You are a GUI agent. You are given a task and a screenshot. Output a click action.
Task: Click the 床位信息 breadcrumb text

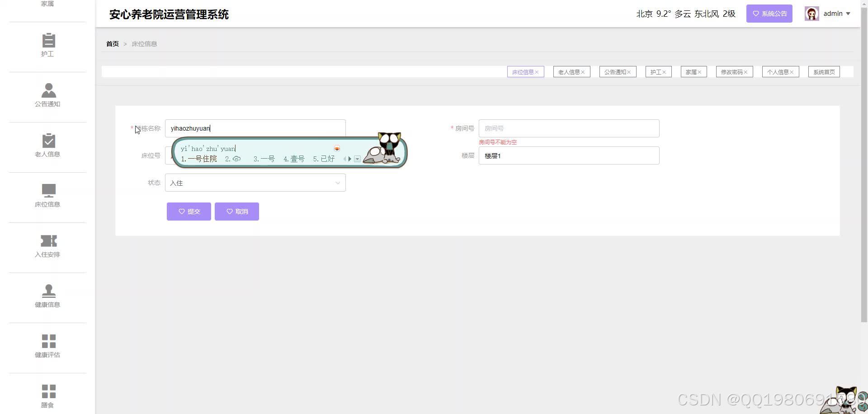click(x=144, y=44)
